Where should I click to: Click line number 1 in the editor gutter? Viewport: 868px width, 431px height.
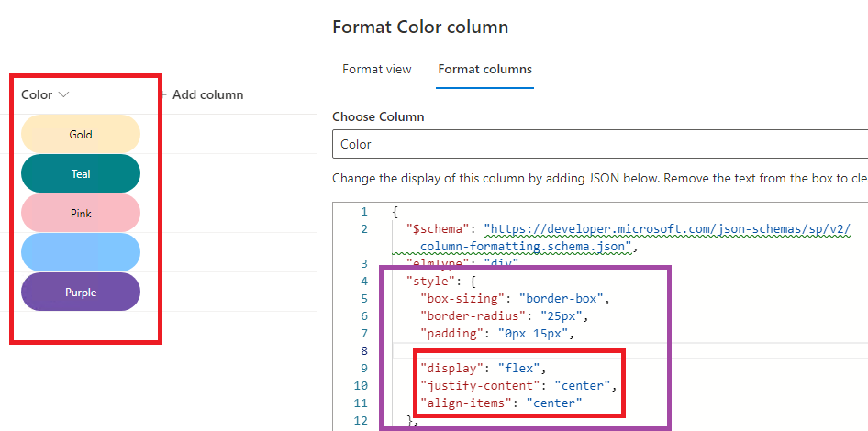pyautogui.click(x=364, y=212)
